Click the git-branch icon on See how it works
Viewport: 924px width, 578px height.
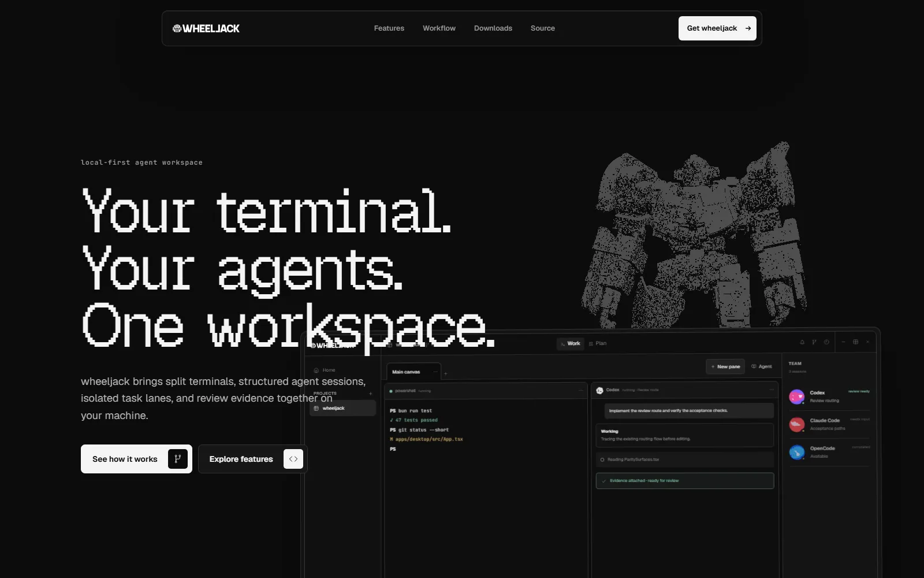[x=178, y=459]
